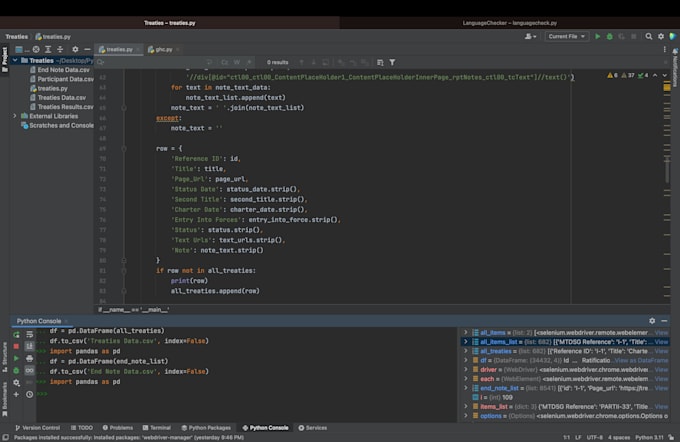Screen dimensions: 680x442
Task: Stop the Python console with red square
Action: (16, 346)
